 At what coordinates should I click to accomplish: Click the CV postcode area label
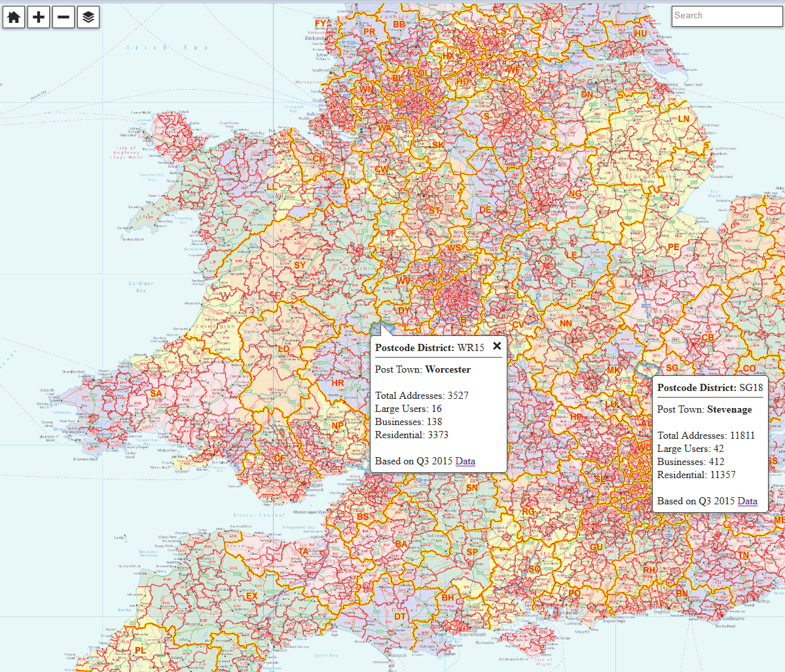[x=518, y=324]
